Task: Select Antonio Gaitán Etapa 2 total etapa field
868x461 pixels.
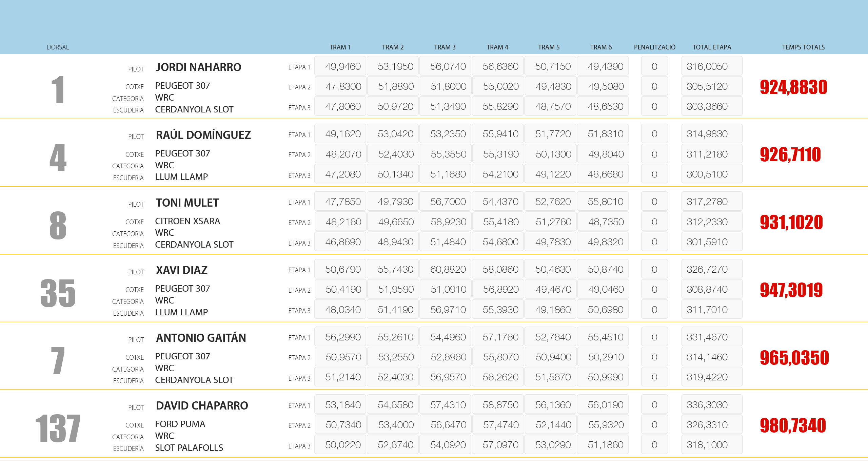Action: click(711, 357)
